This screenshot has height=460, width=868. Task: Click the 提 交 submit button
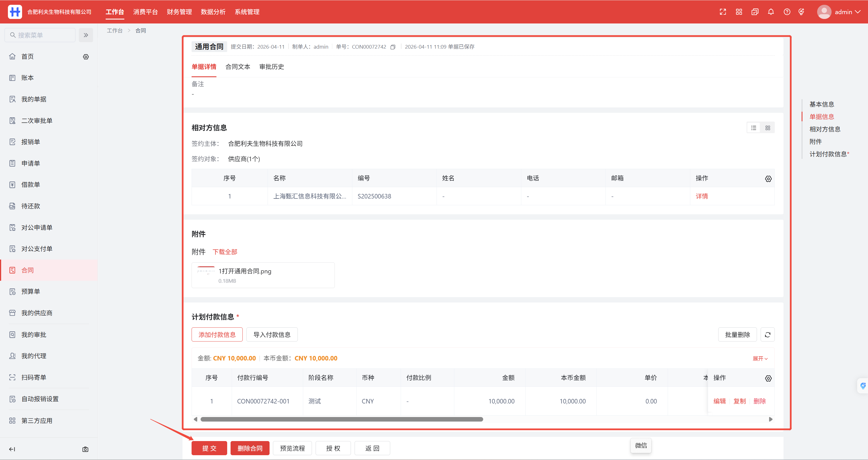(x=209, y=448)
